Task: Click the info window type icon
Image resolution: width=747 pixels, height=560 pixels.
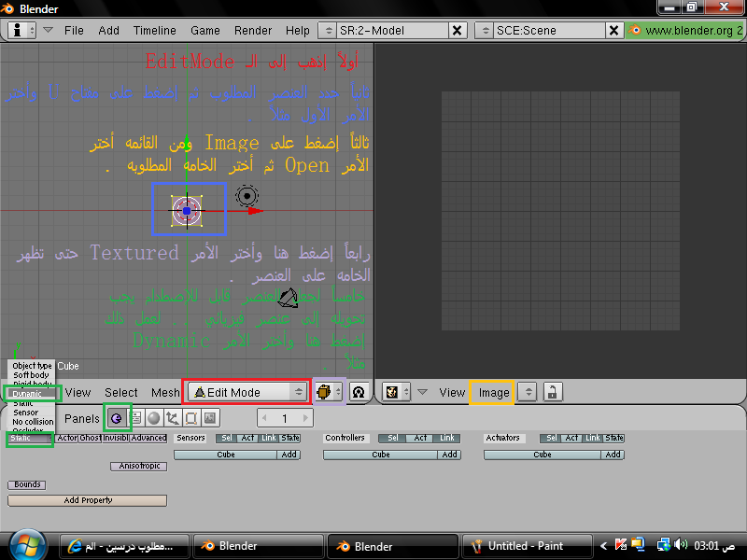Action: click(21, 31)
